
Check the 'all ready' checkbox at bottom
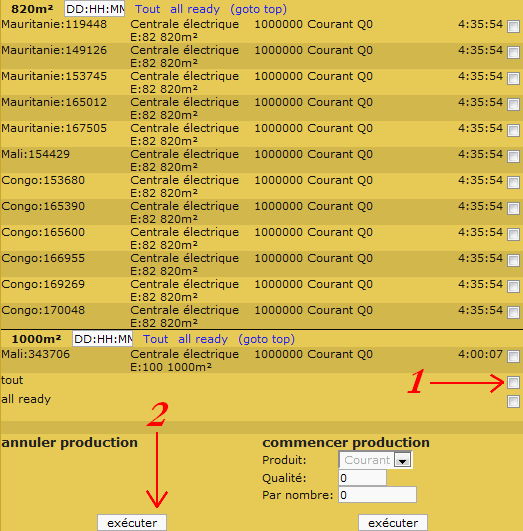click(513, 401)
